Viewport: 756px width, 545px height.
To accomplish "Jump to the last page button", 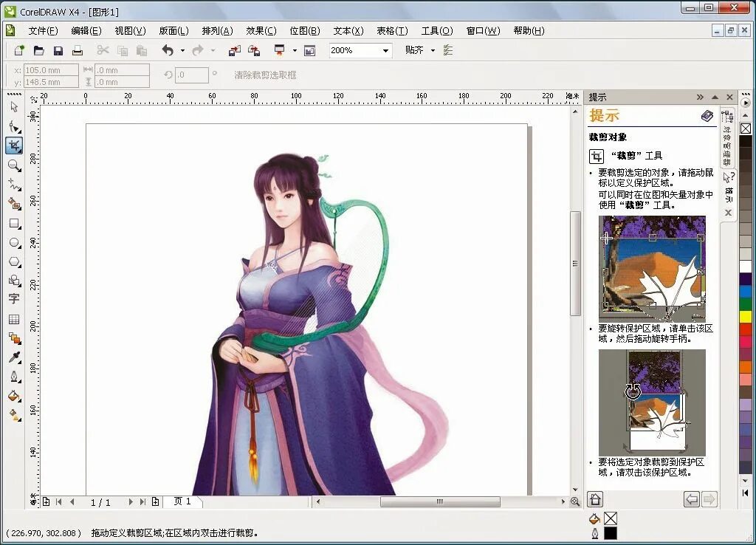I will tap(142, 501).
